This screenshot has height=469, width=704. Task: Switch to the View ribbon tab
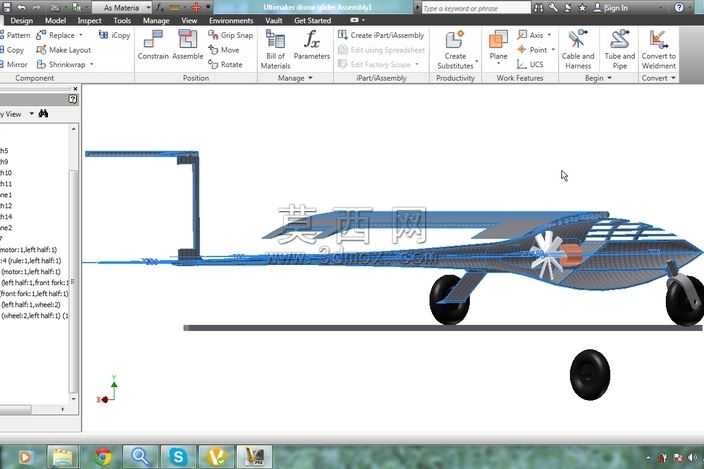pos(189,21)
